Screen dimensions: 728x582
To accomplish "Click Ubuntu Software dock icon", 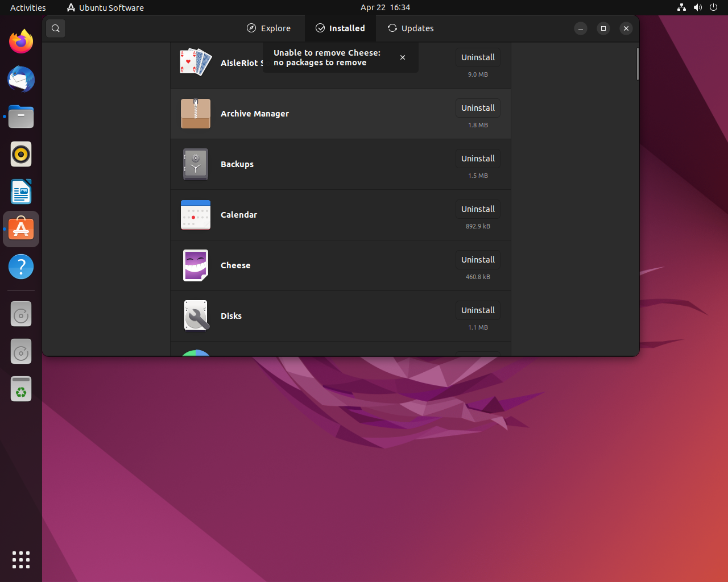I will pos(21,229).
